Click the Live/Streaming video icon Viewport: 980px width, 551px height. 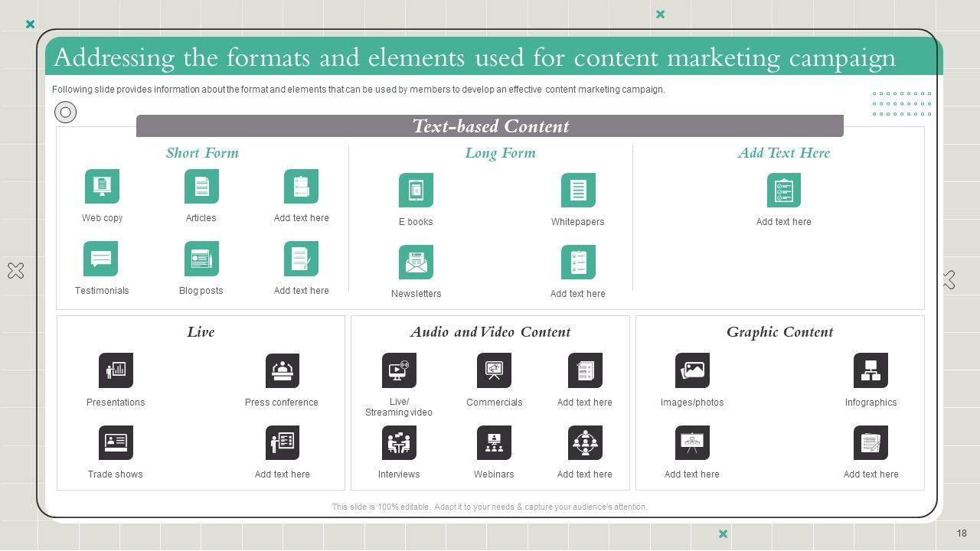coord(399,370)
